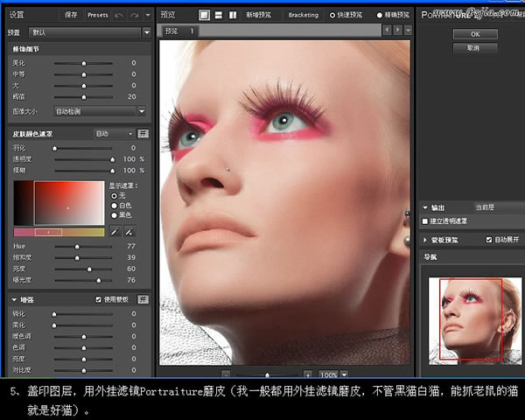Open the skin mask 自动 mode dropdown
Screen dimensions: 525x420
pos(114,134)
